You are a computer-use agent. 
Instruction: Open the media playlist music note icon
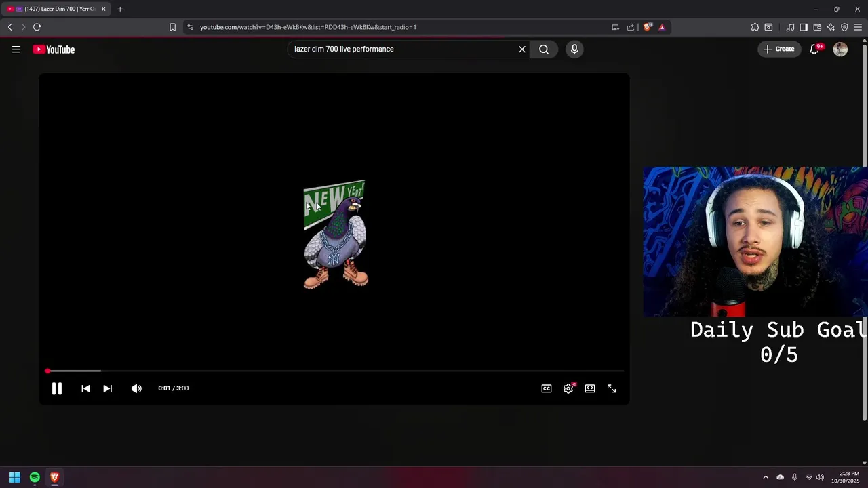790,27
